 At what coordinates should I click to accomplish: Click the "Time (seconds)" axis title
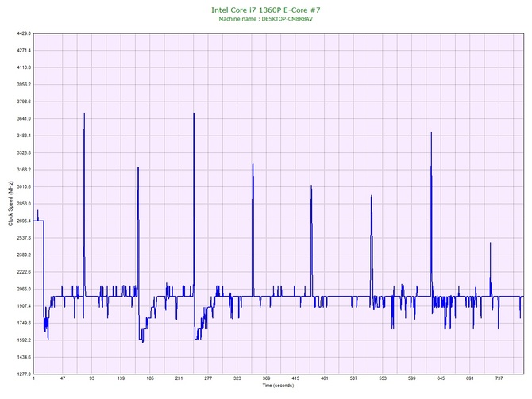(x=278, y=386)
